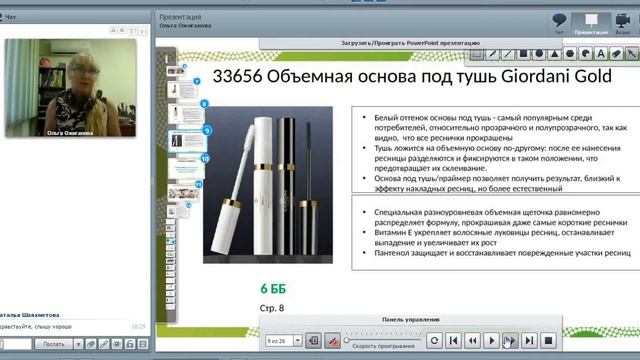Adjust the Скорость проигрывания slider handle

coord(347,340)
